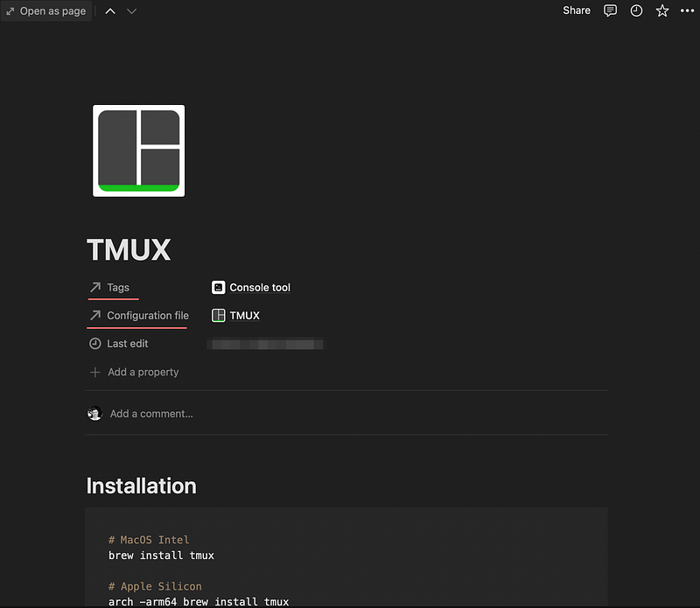Click the blurred Last edit value
The image size is (700, 608).
coord(267,344)
